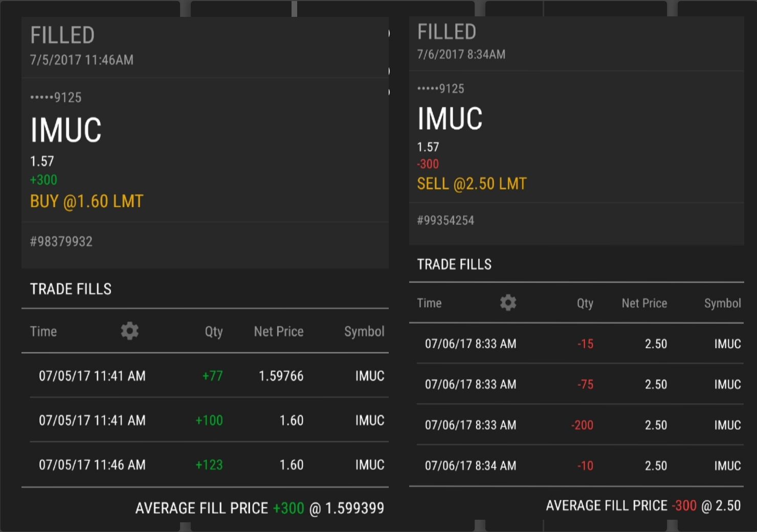
Task: Select the +77 fill at 1.59766
Action: tap(205, 376)
